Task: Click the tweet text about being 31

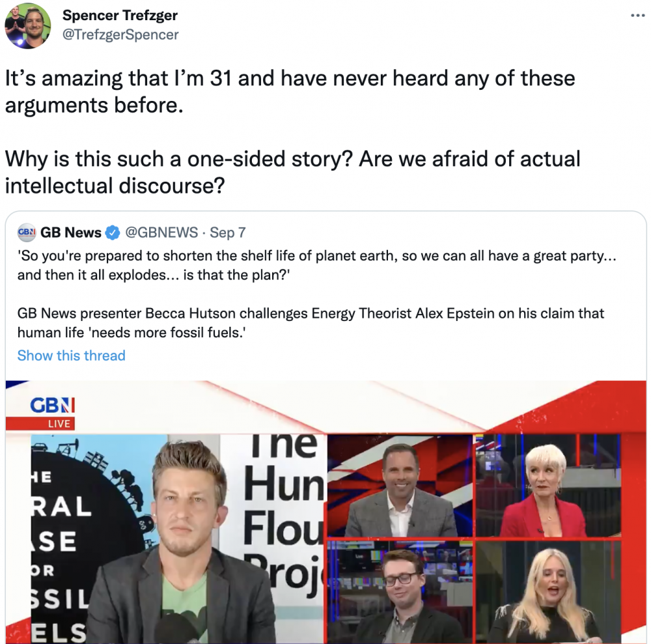Action: 290,91
